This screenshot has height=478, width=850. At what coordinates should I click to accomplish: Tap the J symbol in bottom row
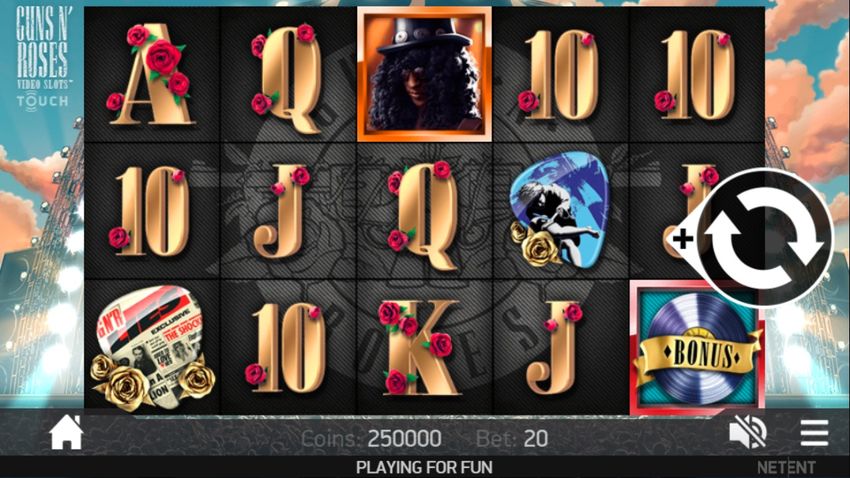pyautogui.click(x=554, y=348)
